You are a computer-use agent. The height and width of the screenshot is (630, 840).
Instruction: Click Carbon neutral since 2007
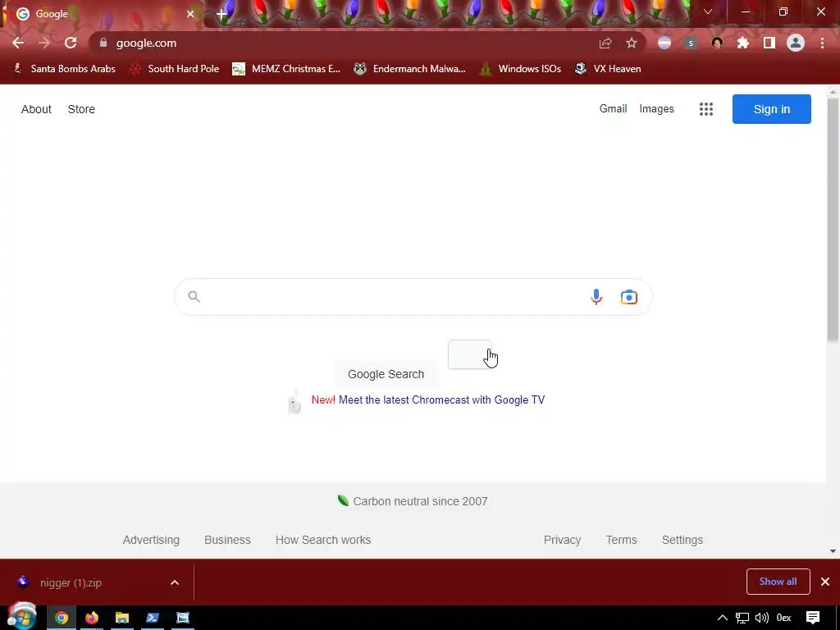point(420,501)
